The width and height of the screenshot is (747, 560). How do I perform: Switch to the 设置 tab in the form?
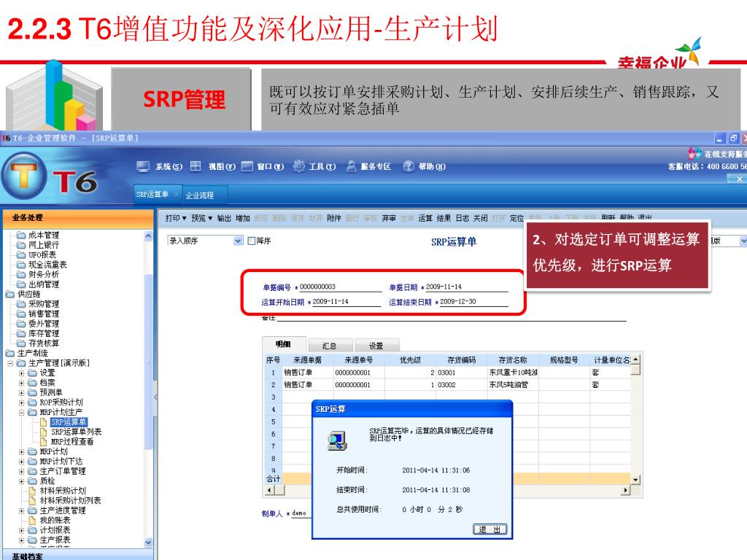click(x=376, y=346)
